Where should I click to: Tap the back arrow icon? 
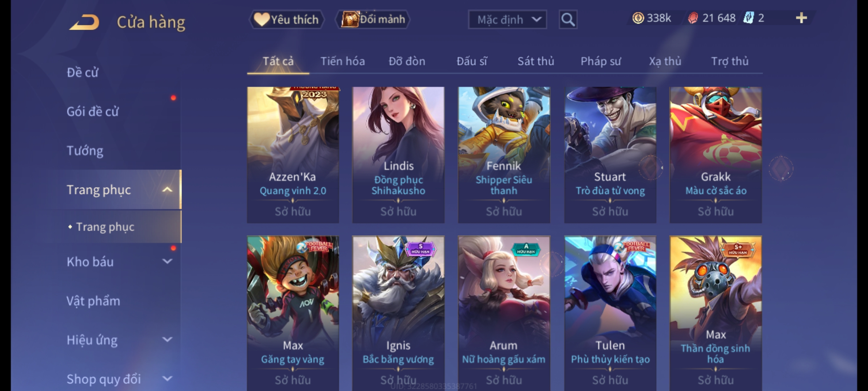click(x=84, y=22)
